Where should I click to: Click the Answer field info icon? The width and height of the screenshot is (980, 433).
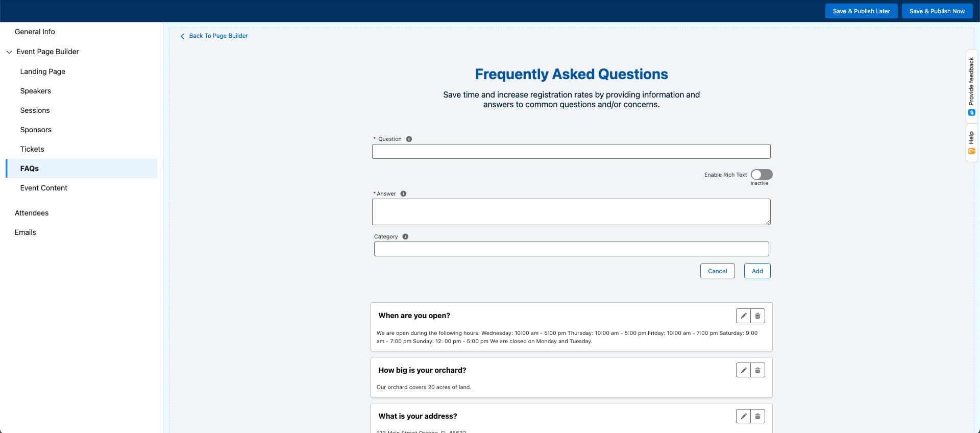pyautogui.click(x=403, y=194)
